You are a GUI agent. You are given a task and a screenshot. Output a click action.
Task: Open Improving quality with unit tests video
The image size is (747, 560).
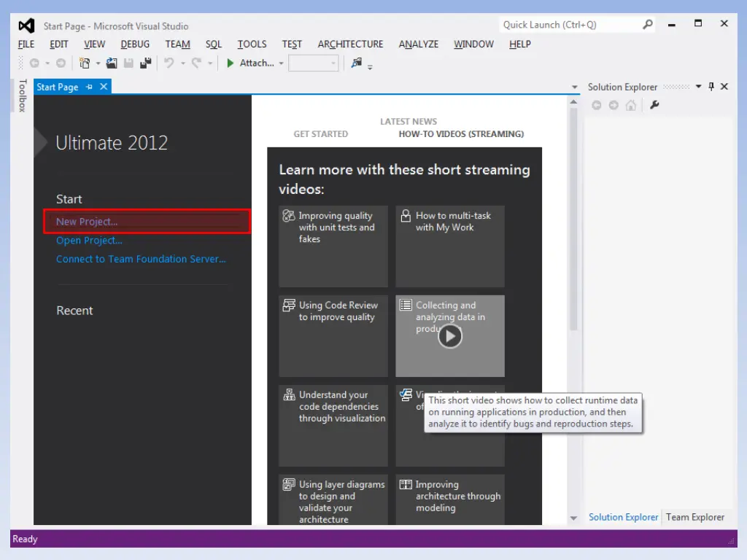tap(333, 246)
